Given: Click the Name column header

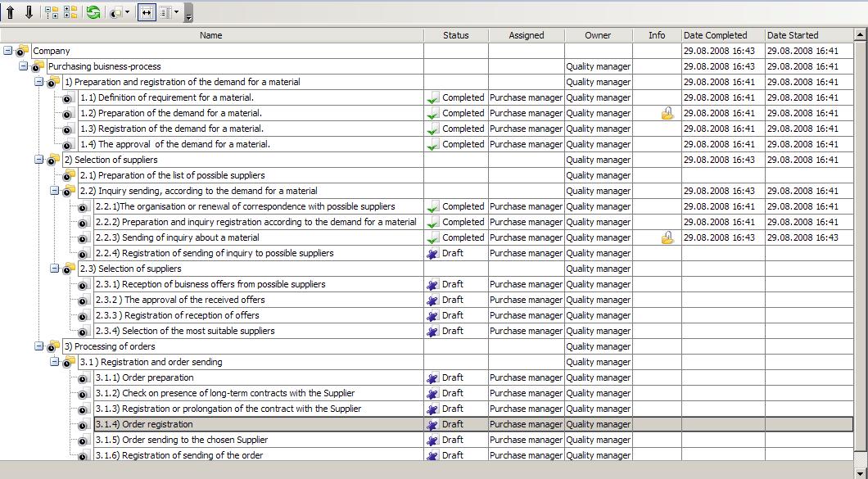Looking at the screenshot, I should (211, 35).
